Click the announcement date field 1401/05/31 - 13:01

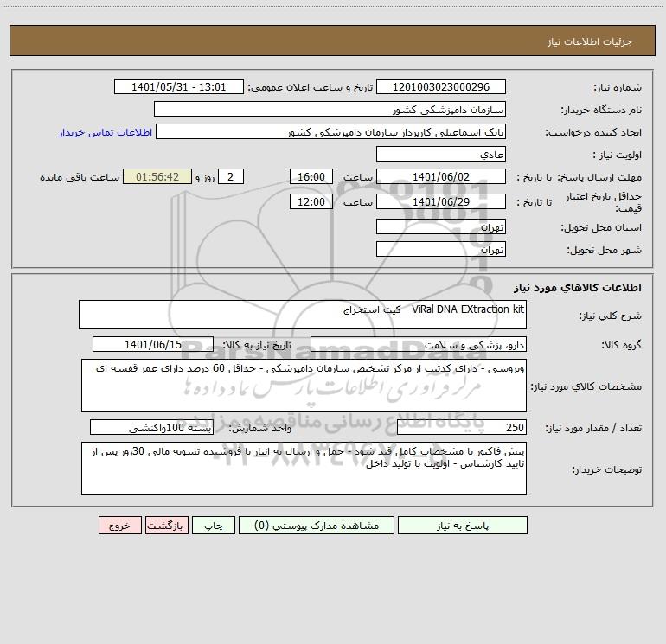tap(179, 86)
